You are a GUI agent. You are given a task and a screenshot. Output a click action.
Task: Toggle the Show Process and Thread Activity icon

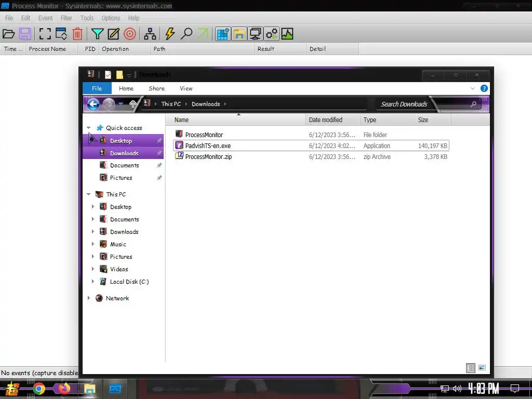point(272,34)
